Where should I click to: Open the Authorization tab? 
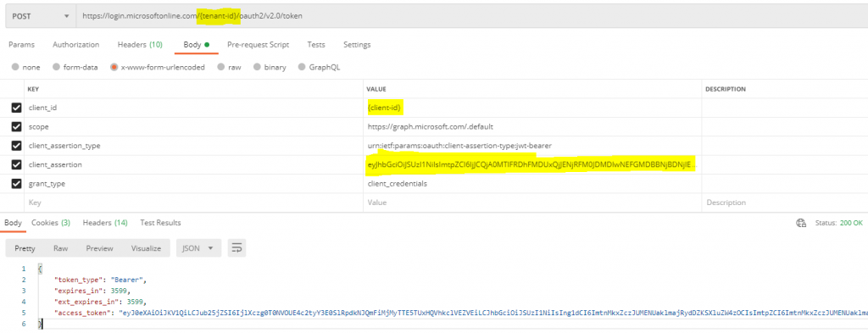[x=75, y=45]
